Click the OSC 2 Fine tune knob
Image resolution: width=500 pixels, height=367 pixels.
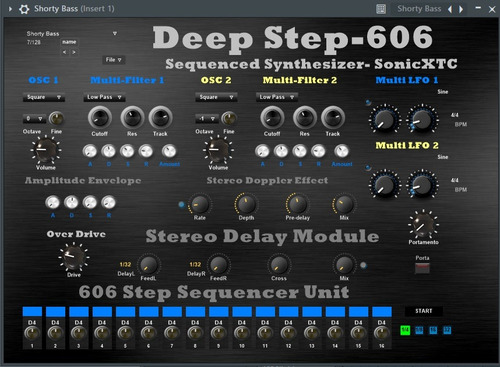228,118
